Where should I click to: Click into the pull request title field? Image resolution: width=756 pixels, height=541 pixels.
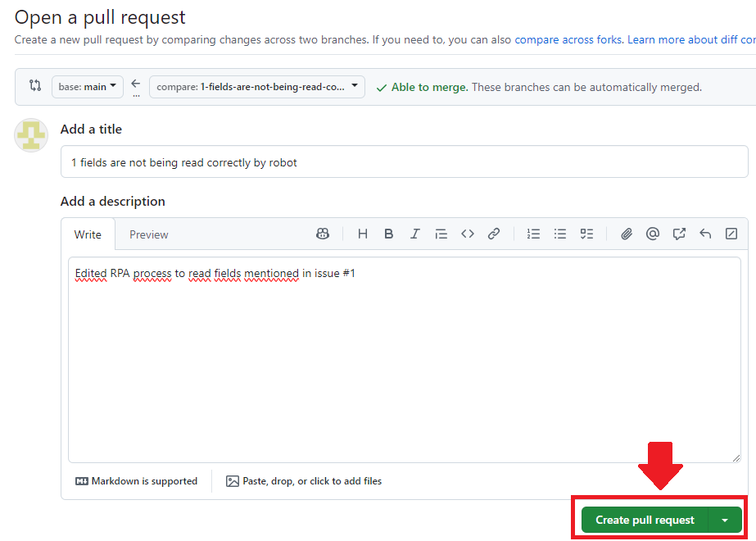404,162
